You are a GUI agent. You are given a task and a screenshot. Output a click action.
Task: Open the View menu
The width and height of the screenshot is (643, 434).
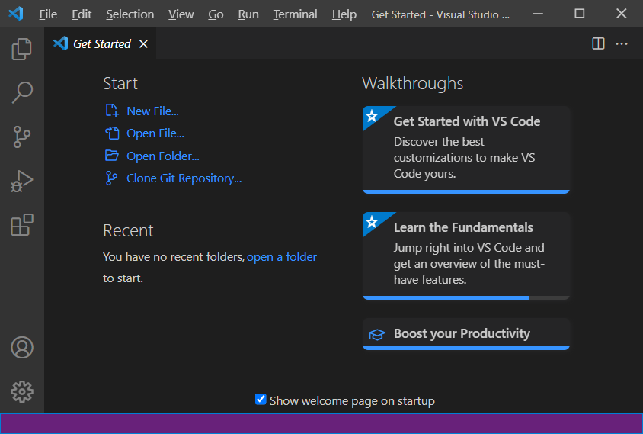pyautogui.click(x=181, y=14)
